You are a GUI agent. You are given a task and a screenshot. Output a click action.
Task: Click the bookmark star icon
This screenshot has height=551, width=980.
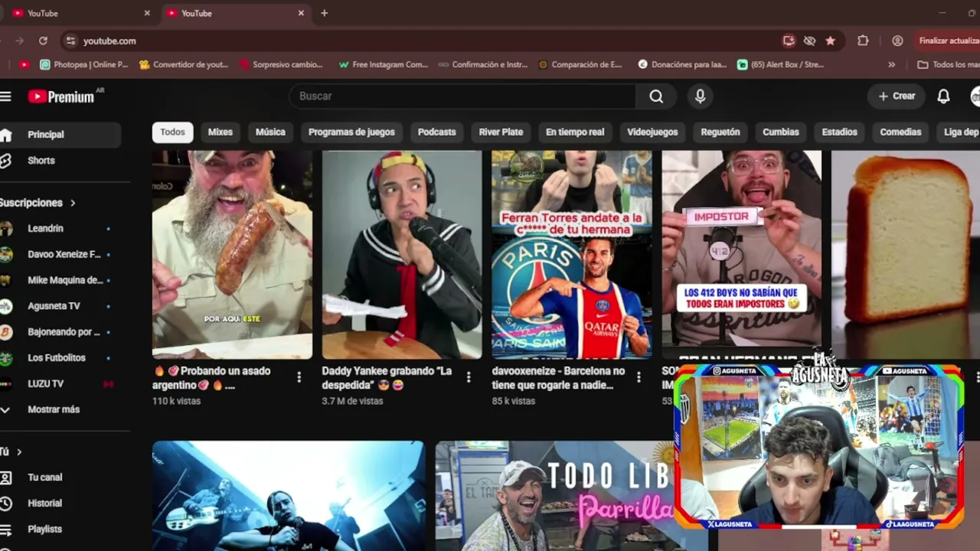830,41
